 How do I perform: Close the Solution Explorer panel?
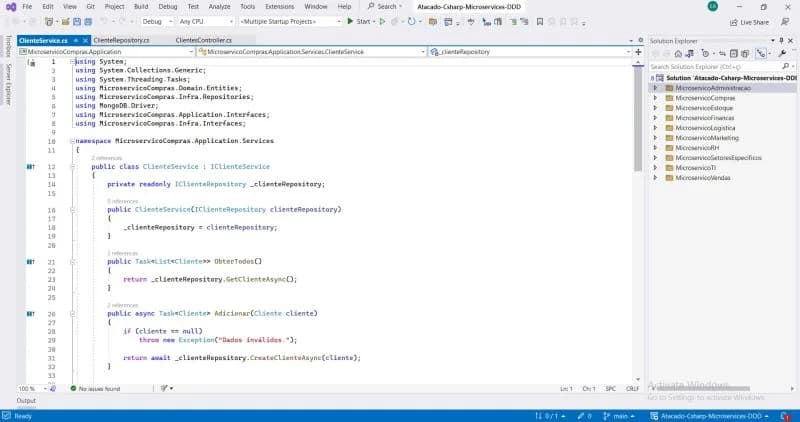click(x=791, y=40)
